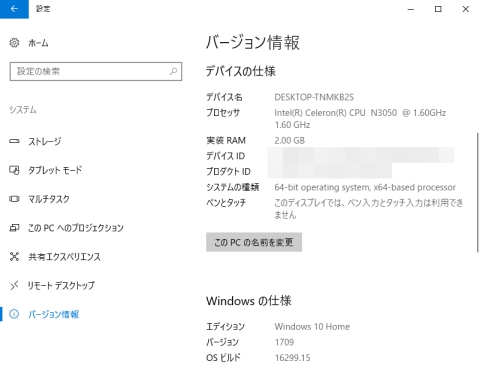
Task: Select the リモート デスクトップ icon
Action: (14, 285)
